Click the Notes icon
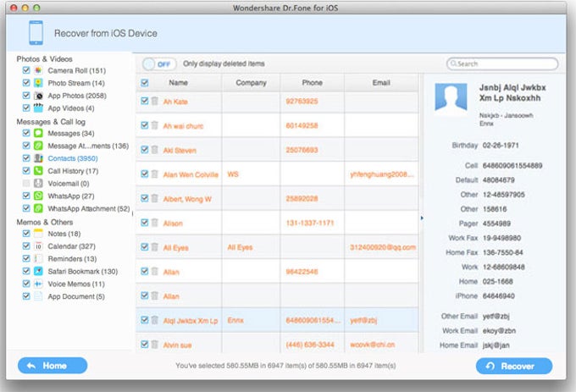This screenshot has height=392, width=576. (x=38, y=234)
